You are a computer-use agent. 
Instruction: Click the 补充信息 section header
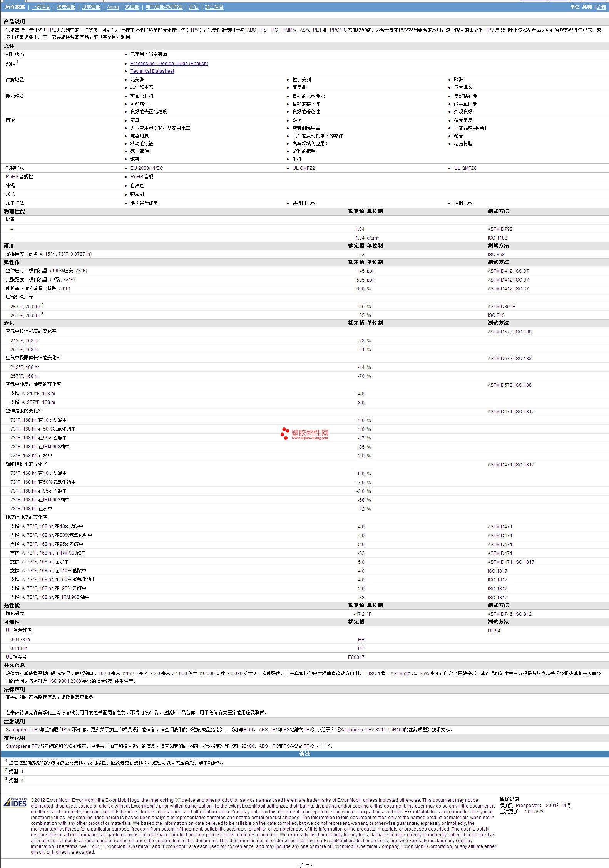tap(14, 665)
